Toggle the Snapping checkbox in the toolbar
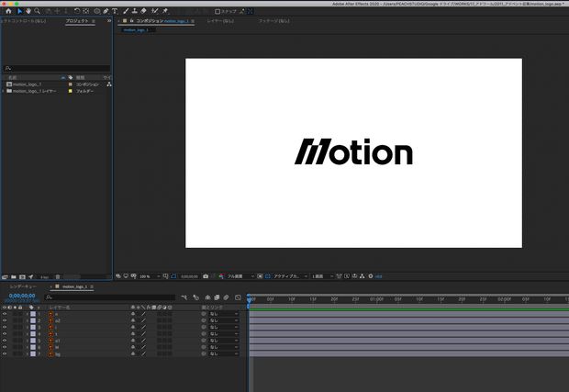569x392 pixels. click(218, 12)
